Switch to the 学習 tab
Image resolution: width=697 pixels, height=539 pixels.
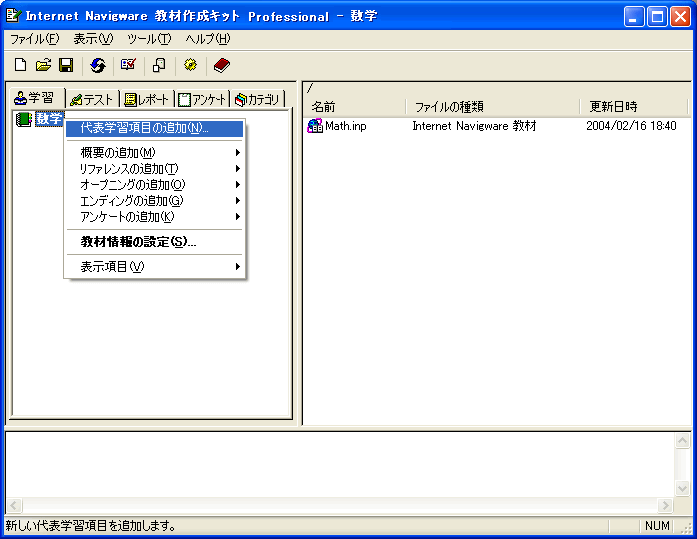(37, 98)
